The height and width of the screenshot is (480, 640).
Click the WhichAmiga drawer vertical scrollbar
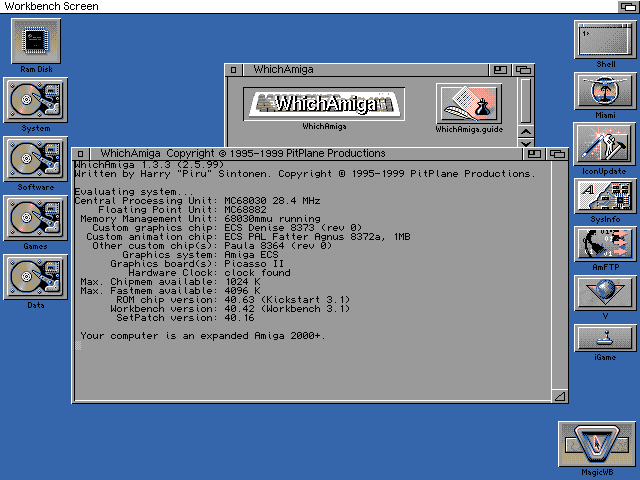pyautogui.click(x=526, y=101)
